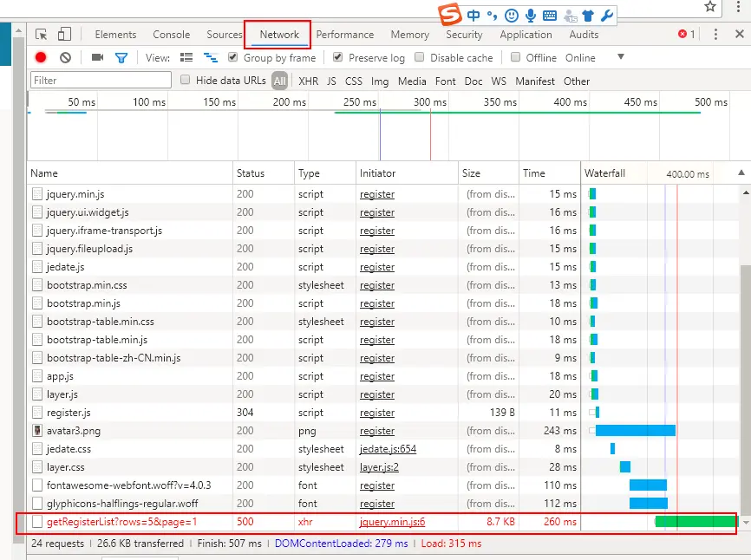Filter requests by WS type
This screenshot has height=560, width=751.
[x=499, y=81]
